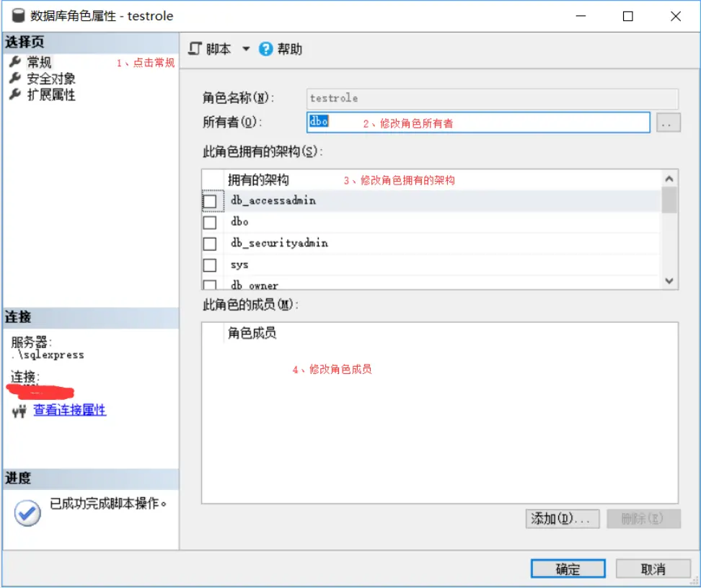
Task: Select the 扩展属性 page
Action: tap(51, 94)
